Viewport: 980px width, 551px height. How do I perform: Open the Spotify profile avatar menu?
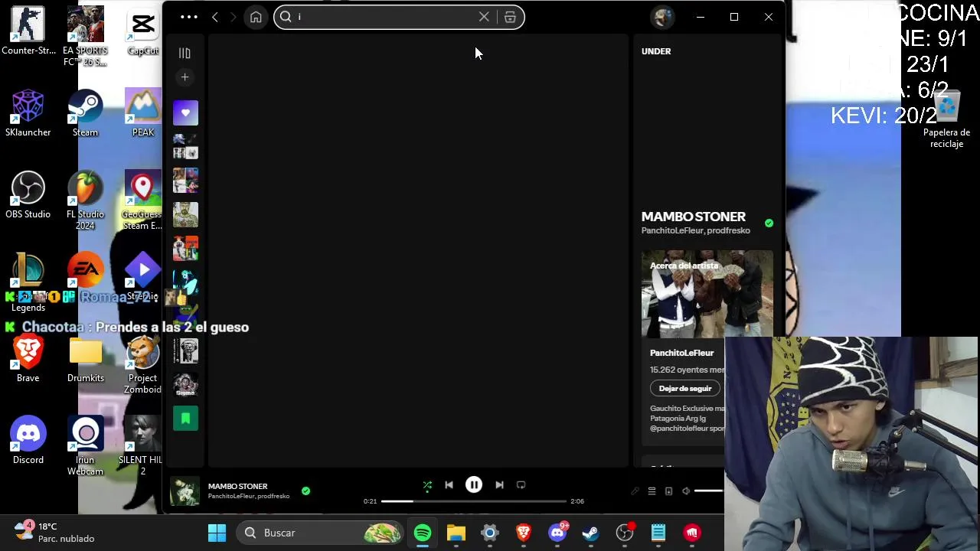pyautogui.click(x=662, y=17)
